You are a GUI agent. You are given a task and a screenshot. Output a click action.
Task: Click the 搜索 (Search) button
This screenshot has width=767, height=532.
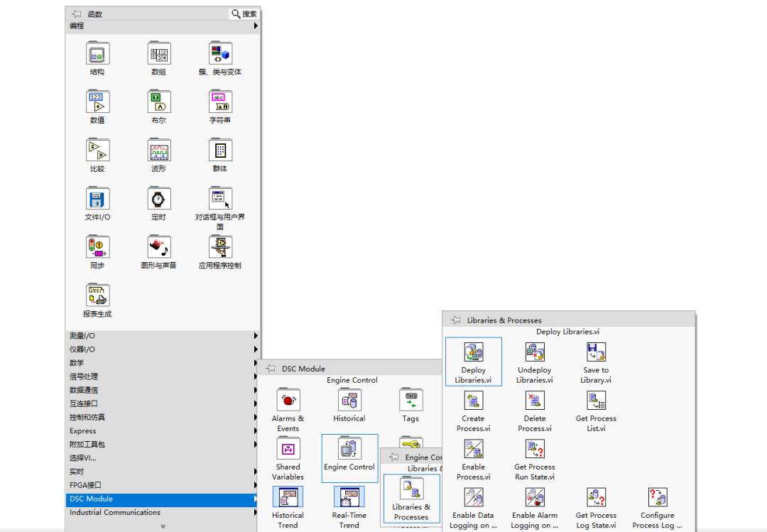tap(244, 13)
